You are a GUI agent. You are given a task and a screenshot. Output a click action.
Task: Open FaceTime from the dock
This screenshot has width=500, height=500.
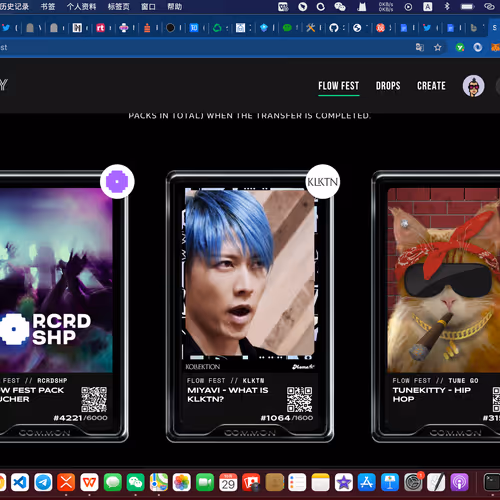point(205,482)
